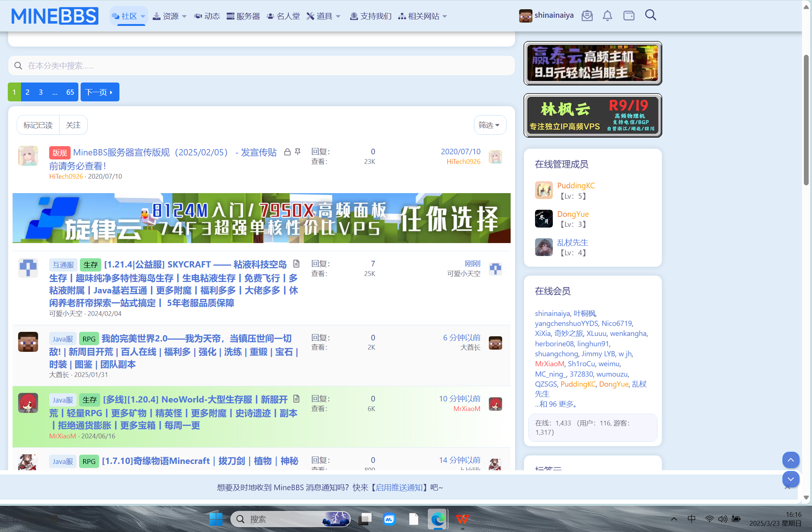Open the wallet icon in header
This screenshot has height=532, width=812.
(x=629, y=16)
